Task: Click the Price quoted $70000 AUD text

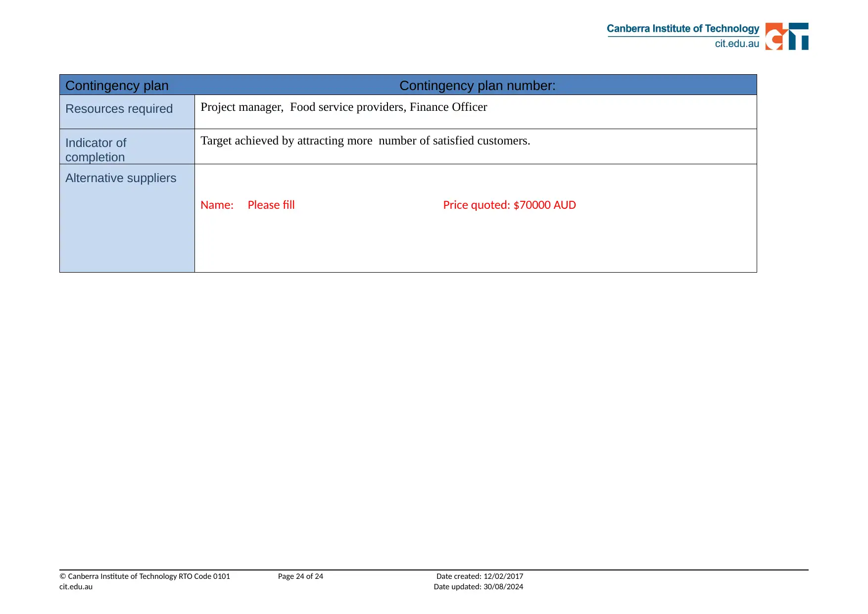Action: click(509, 205)
